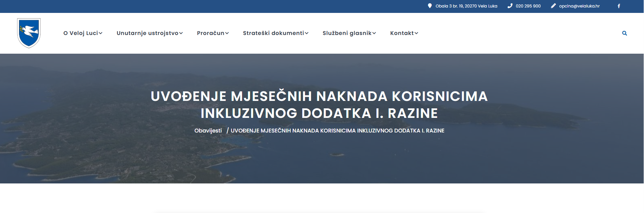Expand the Službeni glasnik dropdown arrow

374,33
